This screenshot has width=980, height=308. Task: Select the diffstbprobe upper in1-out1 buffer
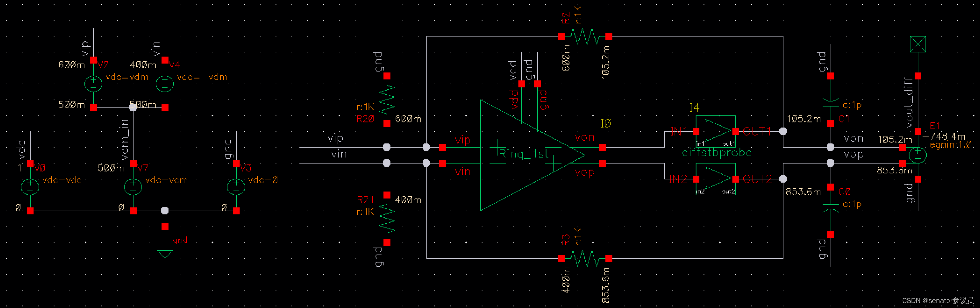(x=716, y=131)
